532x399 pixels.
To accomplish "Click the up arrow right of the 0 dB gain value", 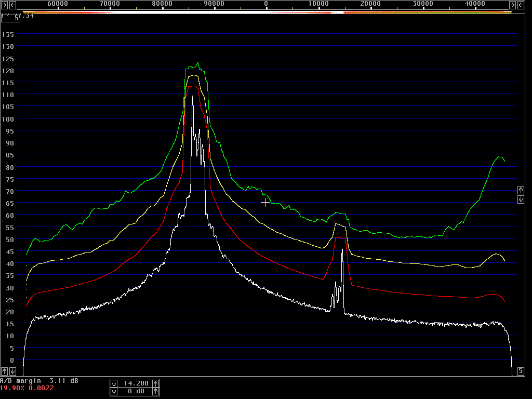I will coord(155,391).
